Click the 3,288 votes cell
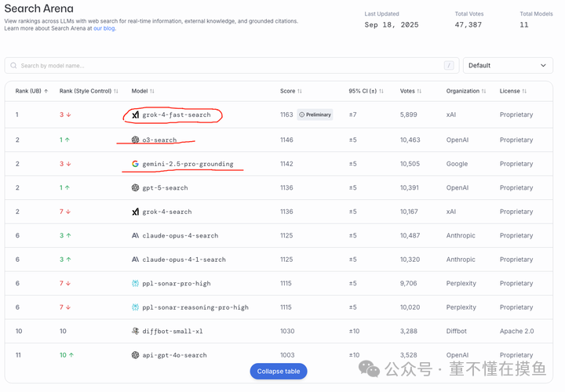Screen dimensions: 565x392 point(409,331)
